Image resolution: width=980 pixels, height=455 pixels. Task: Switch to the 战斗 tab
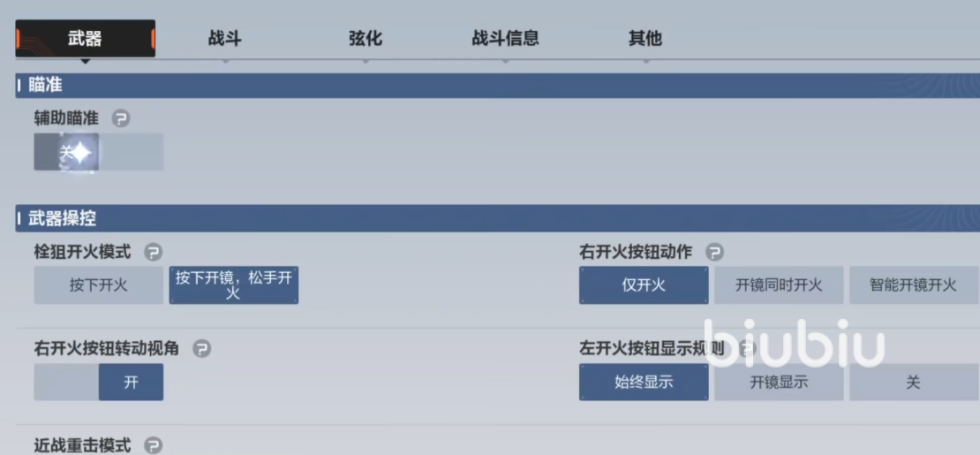tap(224, 39)
